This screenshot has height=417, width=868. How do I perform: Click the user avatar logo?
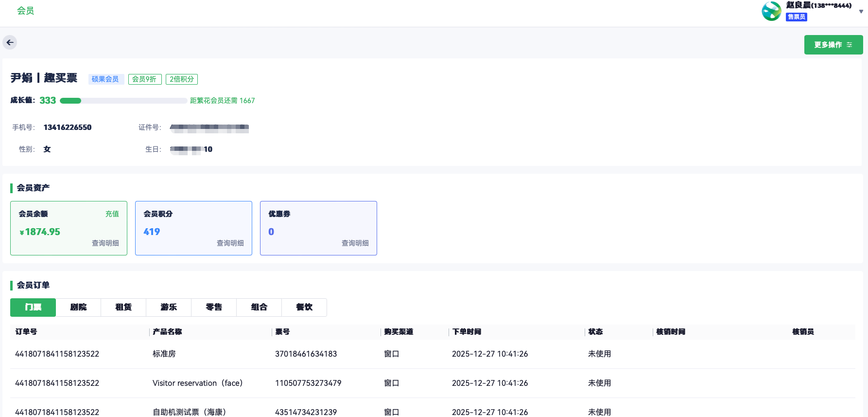[771, 11]
